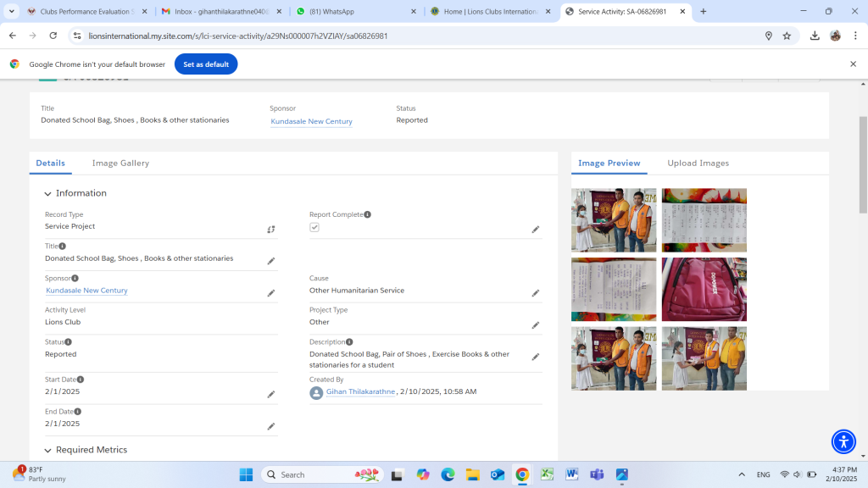The width and height of the screenshot is (868, 488).
Task: Open the taskbar weather widget
Action: tap(39, 474)
